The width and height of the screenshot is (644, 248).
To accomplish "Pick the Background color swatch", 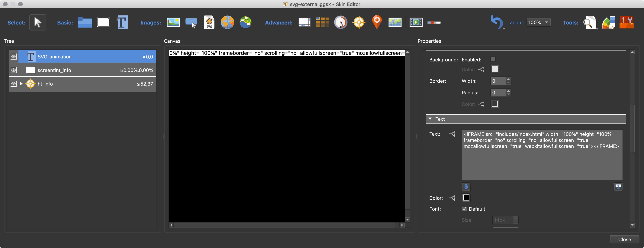I will coord(494,69).
